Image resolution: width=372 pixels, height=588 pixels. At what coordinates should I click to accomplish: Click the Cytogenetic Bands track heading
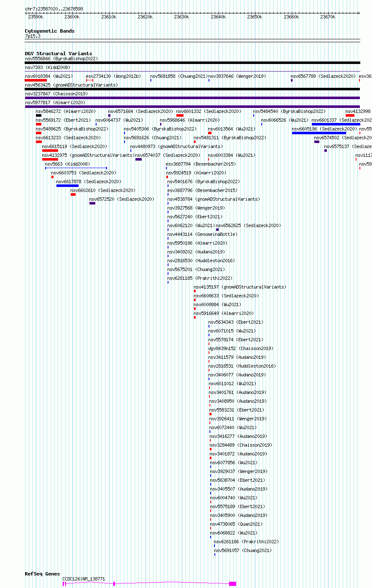coord(49,31)
